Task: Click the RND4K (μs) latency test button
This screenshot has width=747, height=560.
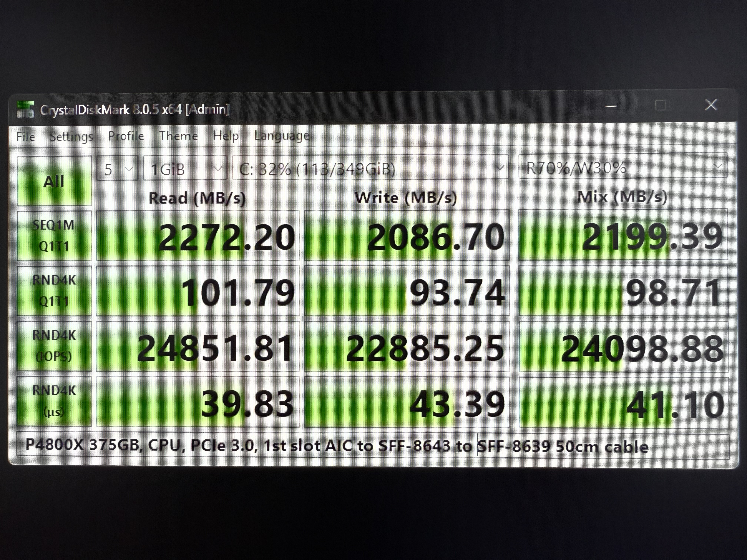Action: [54, 401]
